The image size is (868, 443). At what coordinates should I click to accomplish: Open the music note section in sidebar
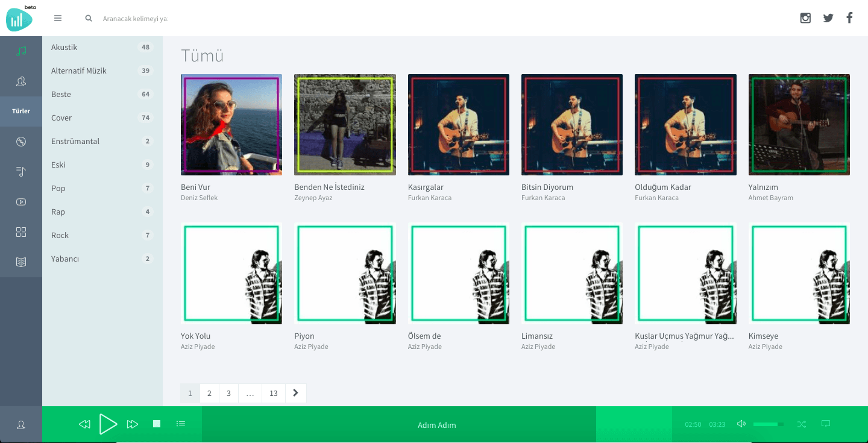pos(21,51)
